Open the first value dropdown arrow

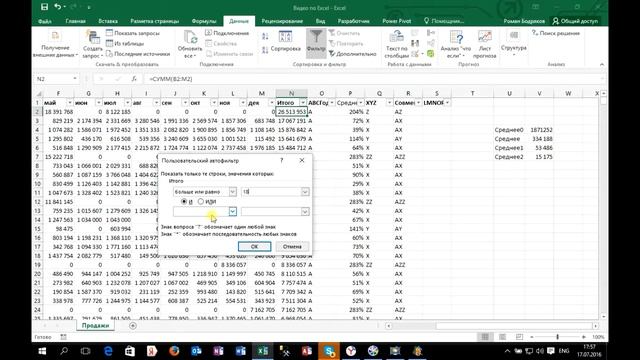point(305,191)
